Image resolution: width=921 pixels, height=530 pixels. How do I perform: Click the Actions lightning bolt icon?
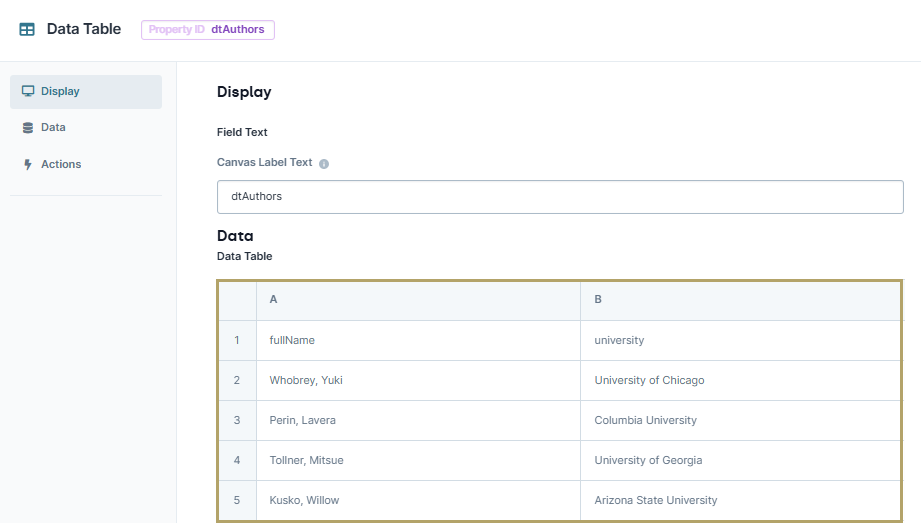[28, 165]
